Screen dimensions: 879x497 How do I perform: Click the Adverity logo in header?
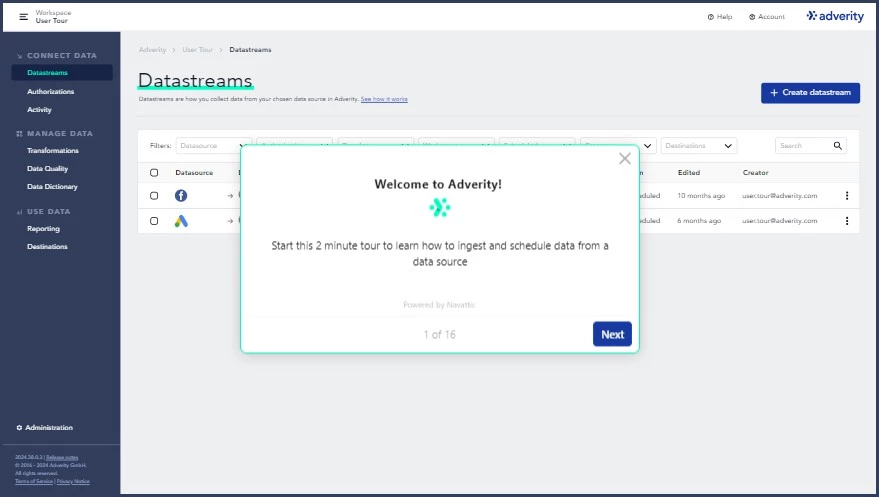tap(835, 16)
